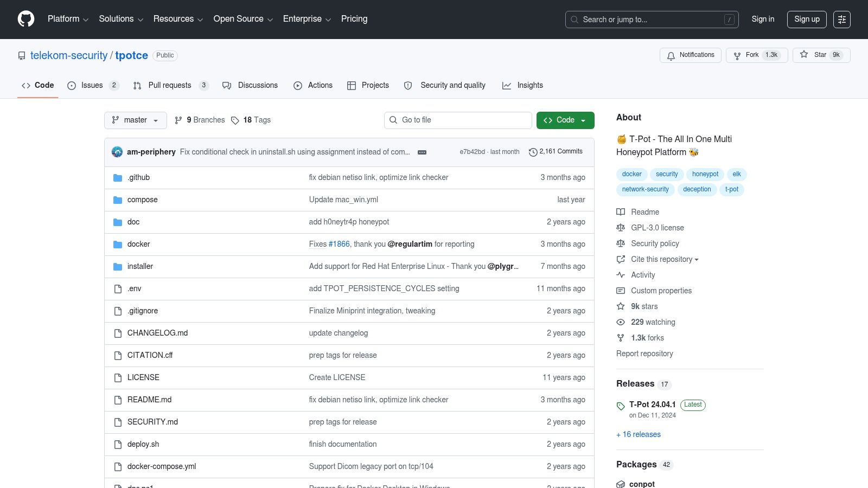Click the am-periphery avatar thumbnail
This screenshot has width=868, height=488.
[x=117, y=152]
